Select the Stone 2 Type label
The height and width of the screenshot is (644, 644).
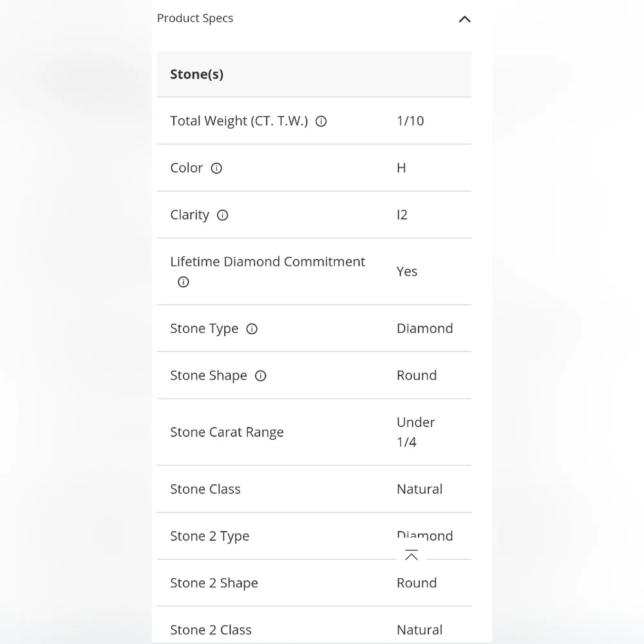point(209,536)
